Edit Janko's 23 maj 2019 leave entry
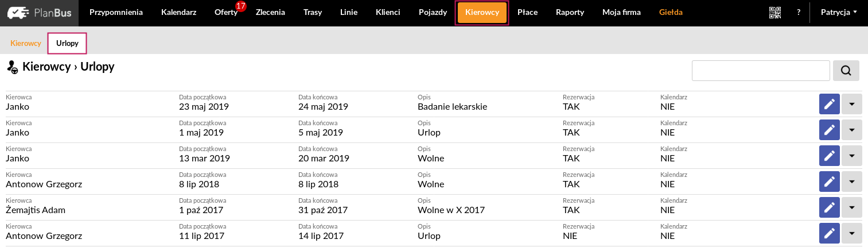The width and height of the screenshot is (868, 247). [x=829, y=104]
